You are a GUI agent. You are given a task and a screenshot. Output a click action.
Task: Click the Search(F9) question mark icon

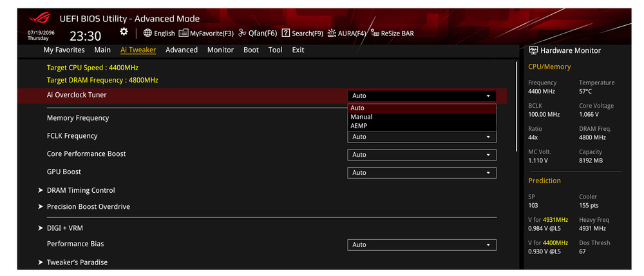tap(286, 34)
